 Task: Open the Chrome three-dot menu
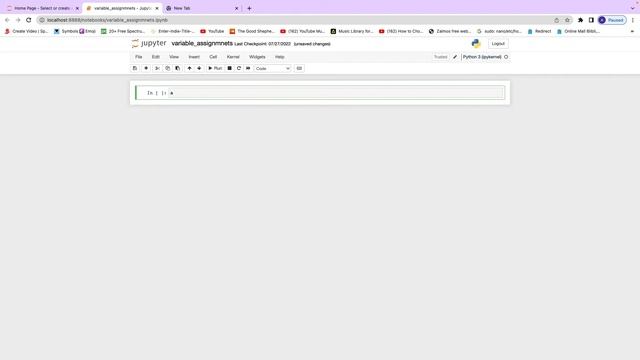coord(633,20)
